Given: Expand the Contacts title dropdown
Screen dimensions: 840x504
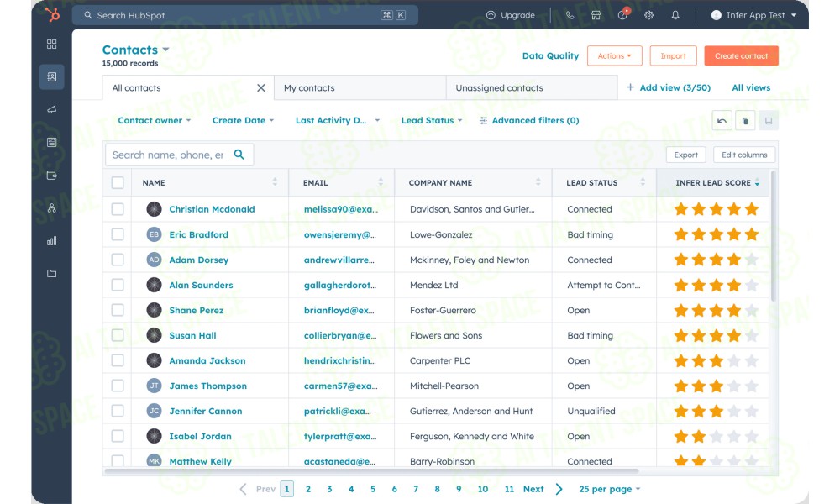Looking at the screenshot, I should [x=166, y=50].
